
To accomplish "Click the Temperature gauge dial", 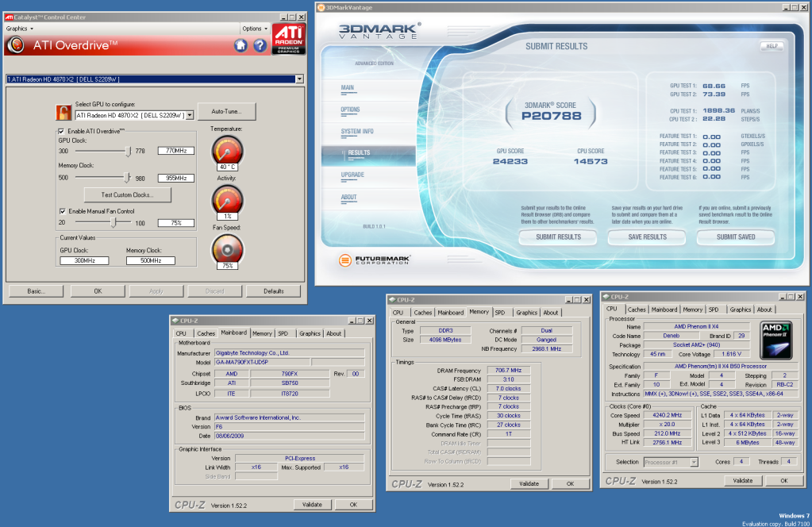I will coord(227,151).
